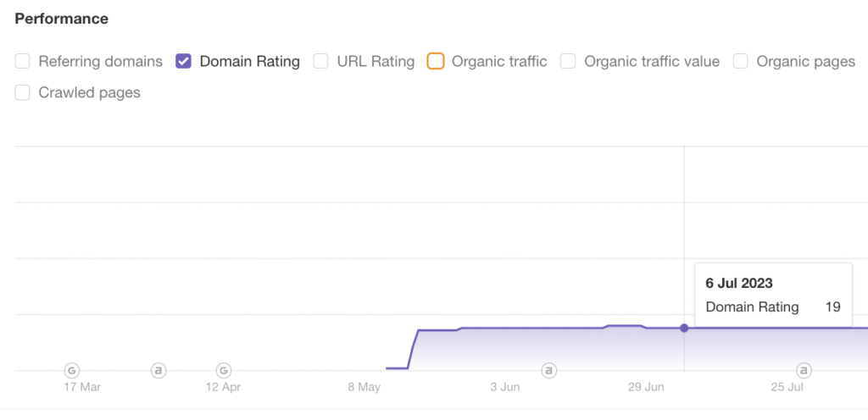The height and width of the screenshot is (420, 868).
Task: Check the Crawled pages checkbox
Action: pyautogui.click(x=23, y=92)
